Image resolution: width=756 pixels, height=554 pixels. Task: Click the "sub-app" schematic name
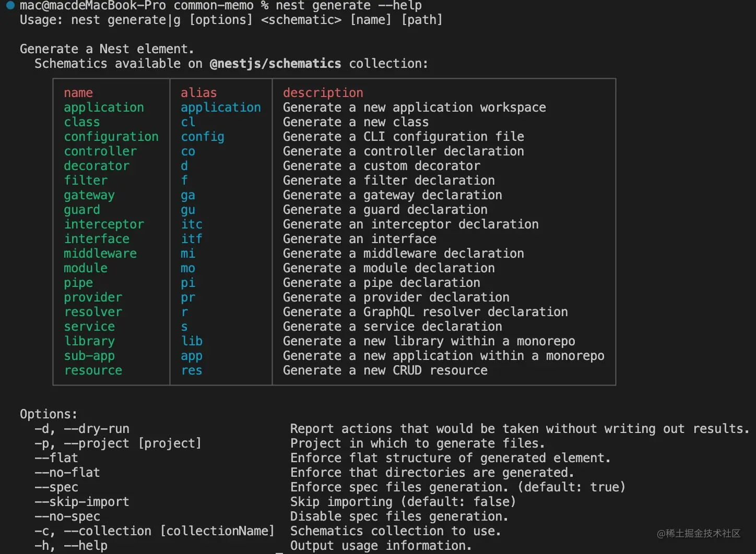(x=89, y=356)
